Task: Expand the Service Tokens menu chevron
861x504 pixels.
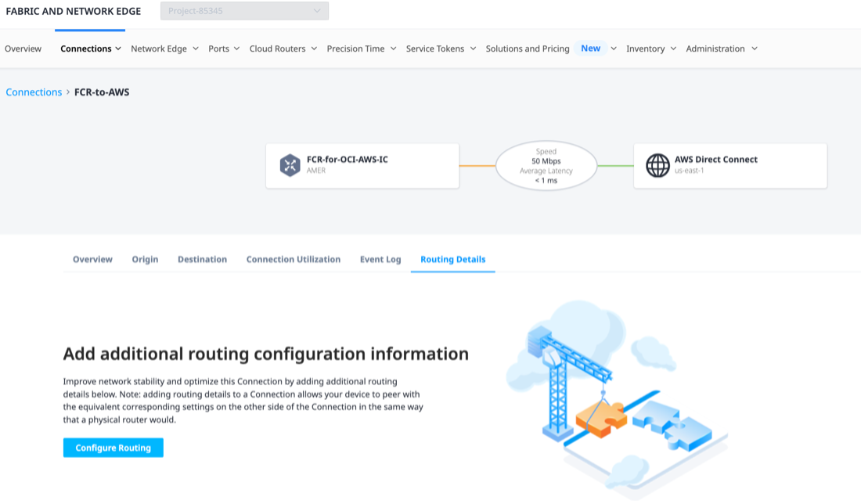Action: (x=473, y=49)
